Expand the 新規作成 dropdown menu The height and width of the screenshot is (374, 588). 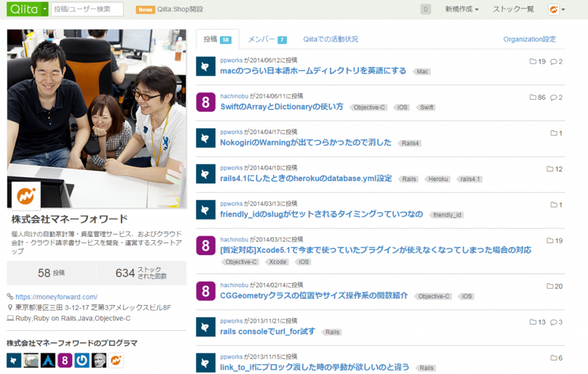[462, 9]
